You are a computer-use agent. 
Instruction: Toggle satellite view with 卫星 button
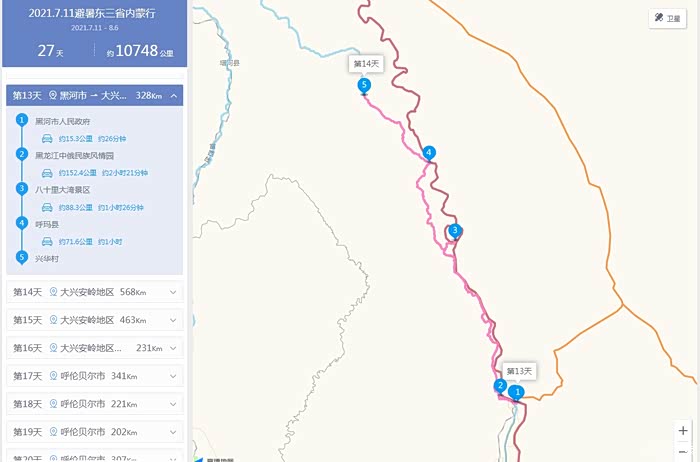(x=667, y=18)
